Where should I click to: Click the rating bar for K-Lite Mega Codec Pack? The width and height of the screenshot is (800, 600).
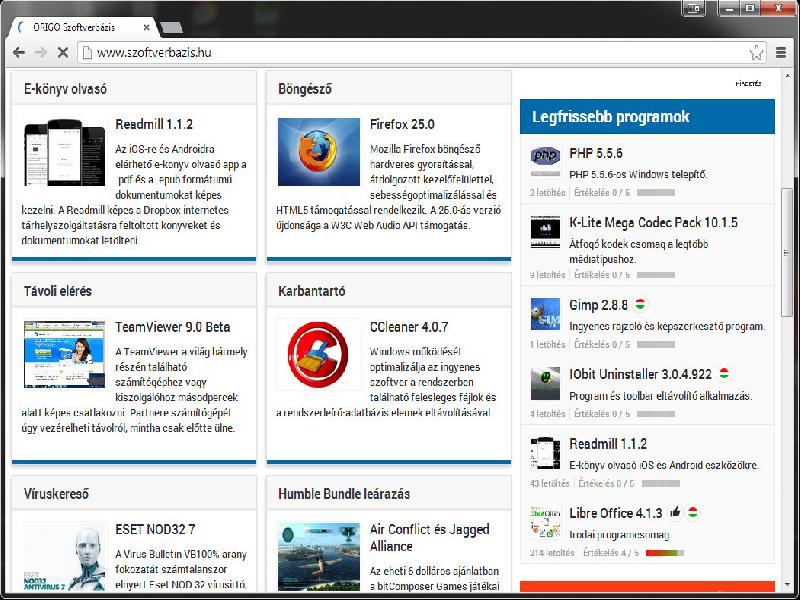(x=656, y=275)
